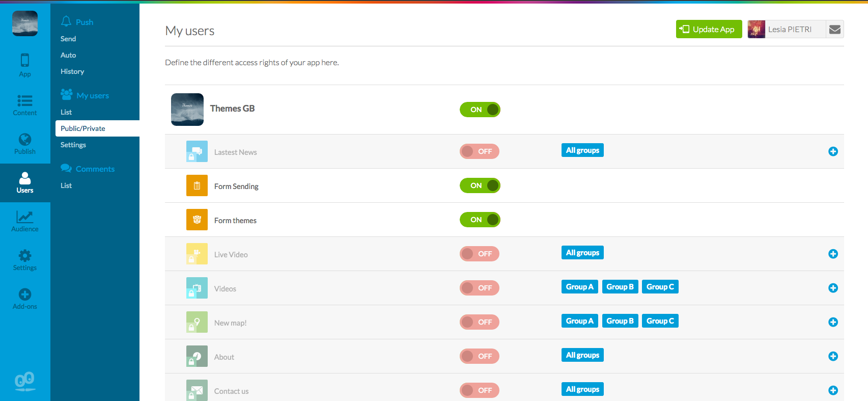Switch off the Form themes toggle
Screen dimensions: 868x401
(480, 220)
